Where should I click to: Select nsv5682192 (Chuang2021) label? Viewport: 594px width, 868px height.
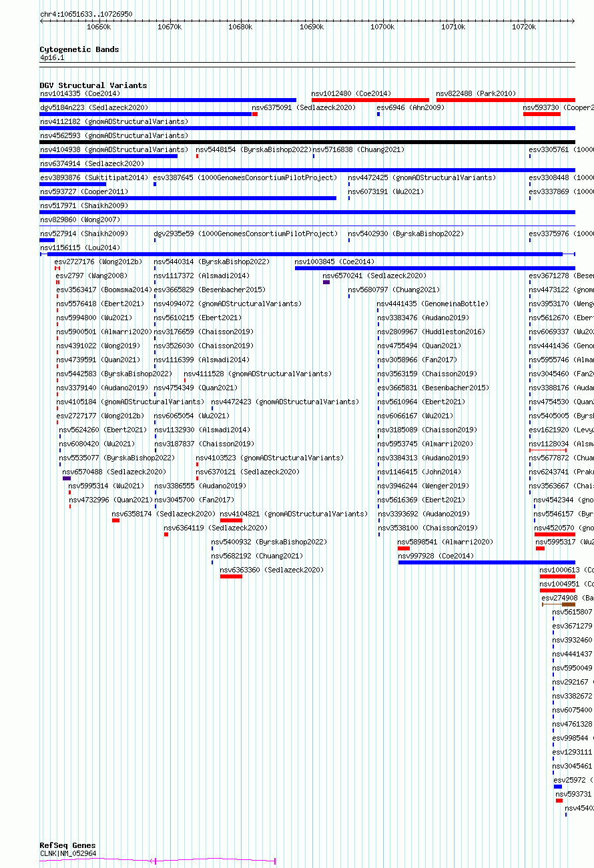(257, 556)
